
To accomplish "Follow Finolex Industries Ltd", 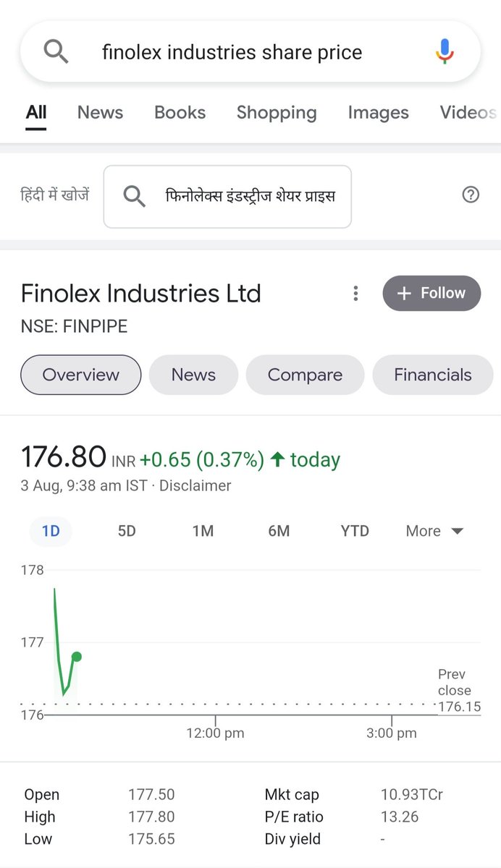I will point(431,293).
